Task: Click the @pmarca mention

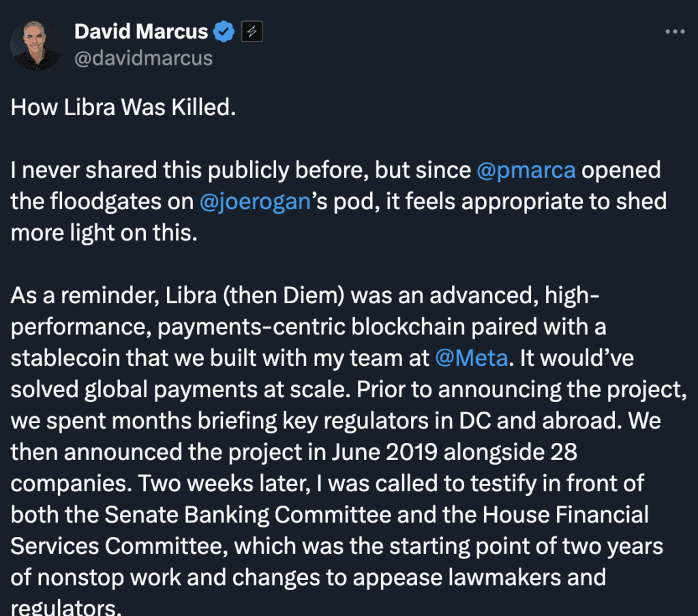Action: [x=526, y=170]
